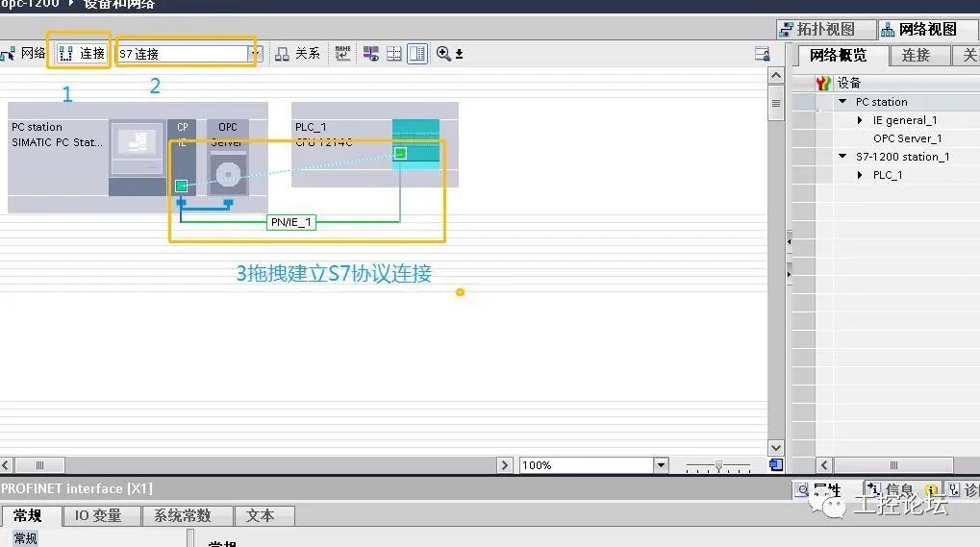Viewport: 980px width, 547px height.
Task: Click the lower splitter expand arrow
Action: [x=789, y=274]
